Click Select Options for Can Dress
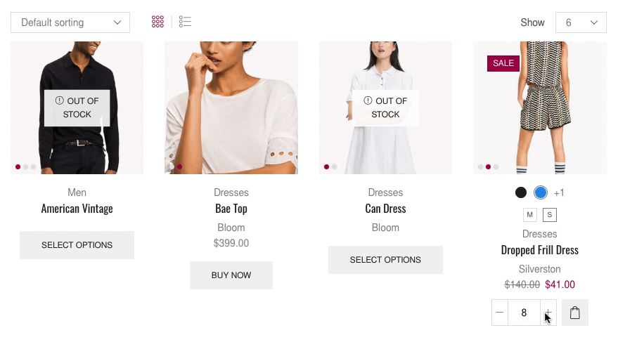 tap(385, 260)
